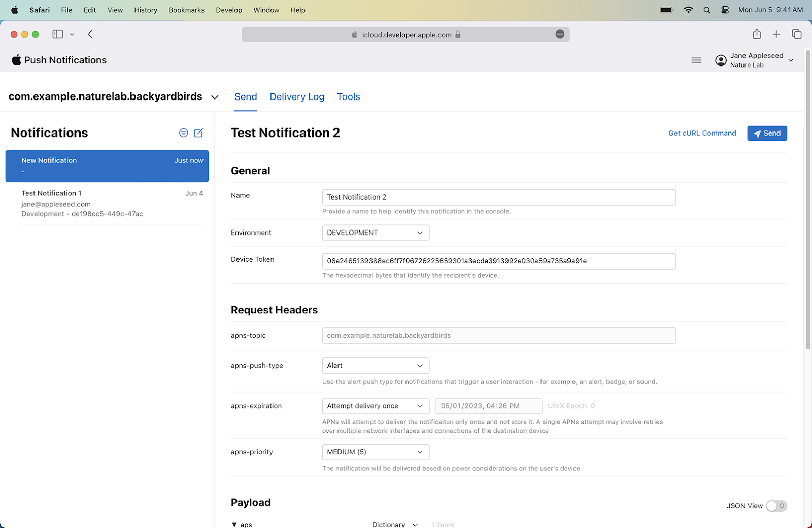Show Safari tab overview icon
Screen dimensions: 812x528
pos(797,34)
